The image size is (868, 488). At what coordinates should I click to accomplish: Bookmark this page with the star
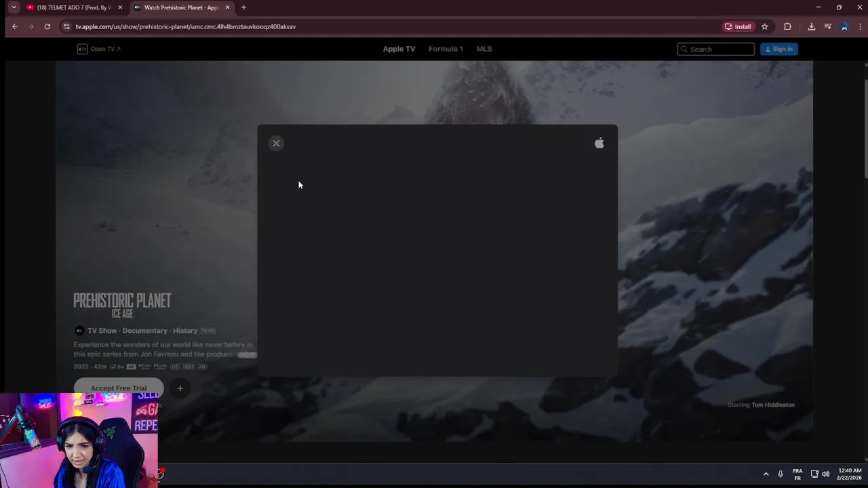point(765,26)
